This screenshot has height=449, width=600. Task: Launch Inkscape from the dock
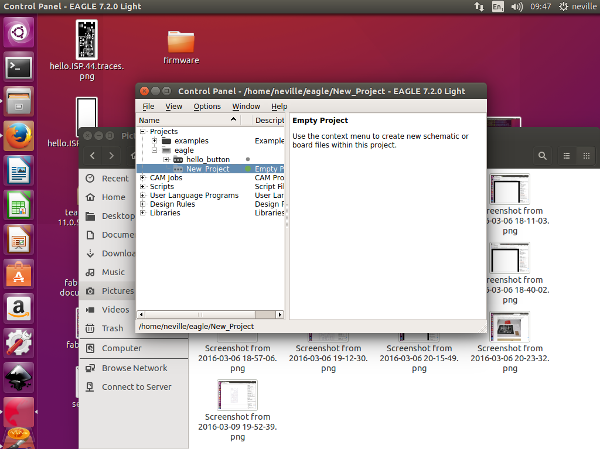[x=18, y=377]
